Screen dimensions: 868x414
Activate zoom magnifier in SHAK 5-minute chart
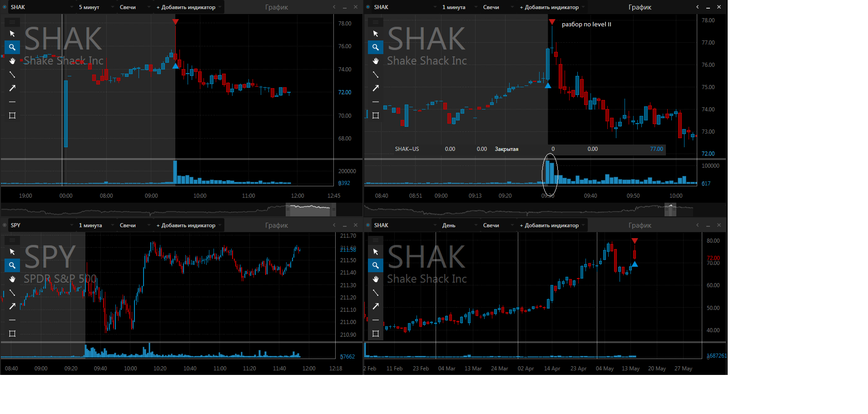tap(12, 47)
